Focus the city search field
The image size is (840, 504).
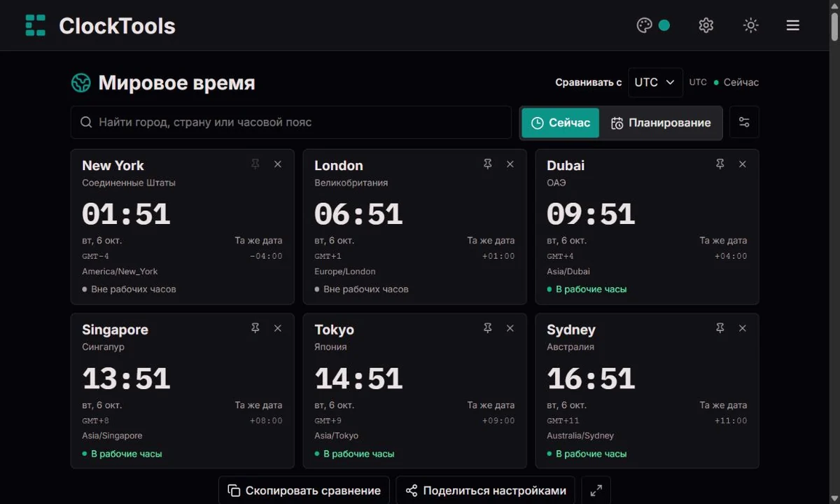point(291,122)
